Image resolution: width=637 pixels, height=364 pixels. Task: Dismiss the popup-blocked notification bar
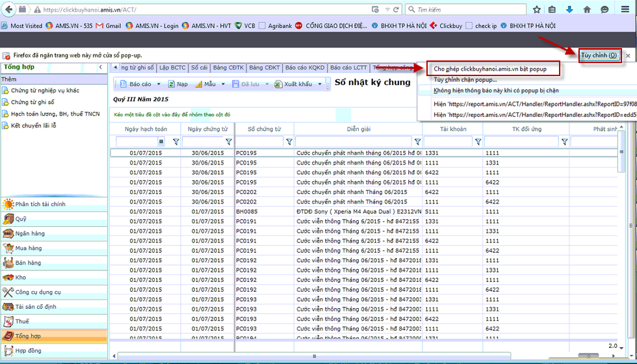point(628,56)
